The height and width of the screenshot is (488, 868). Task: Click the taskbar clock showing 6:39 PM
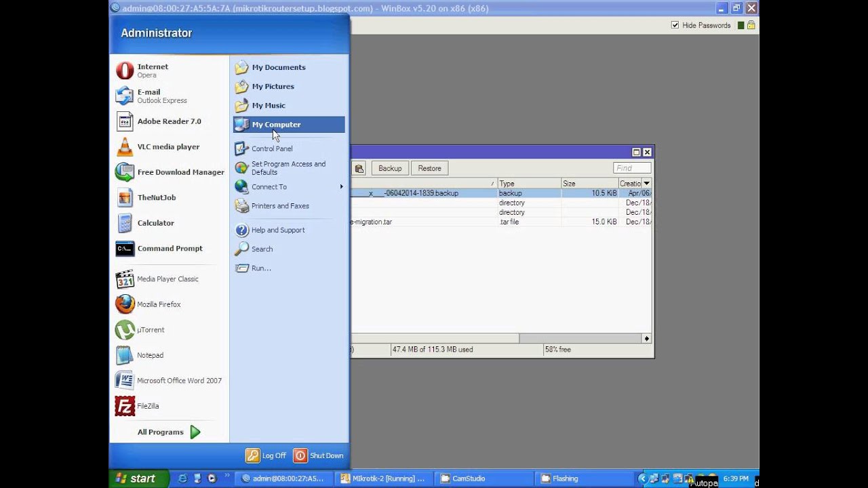click(736, 479)
